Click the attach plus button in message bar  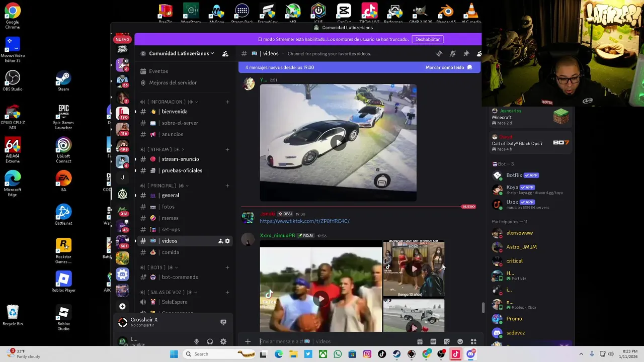248,342
